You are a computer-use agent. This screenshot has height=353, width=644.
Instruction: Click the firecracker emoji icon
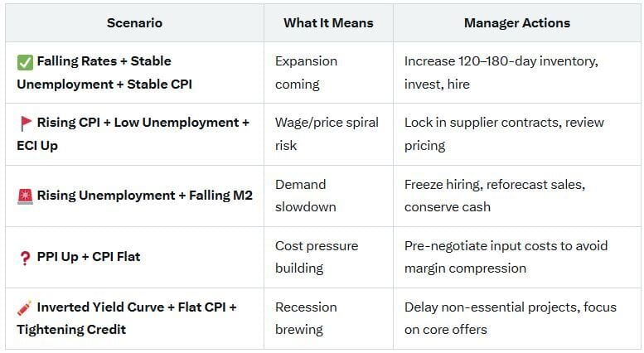pos(25,308)
